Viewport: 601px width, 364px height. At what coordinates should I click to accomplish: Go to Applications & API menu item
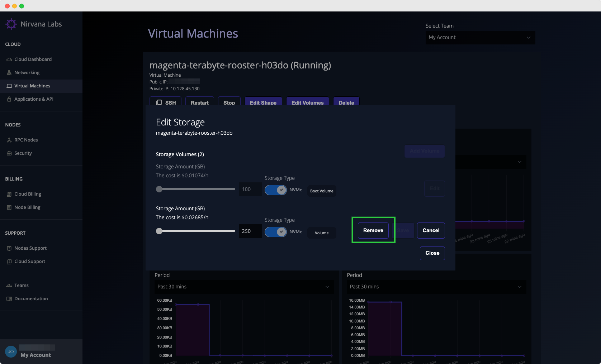[x=34, y=99]
